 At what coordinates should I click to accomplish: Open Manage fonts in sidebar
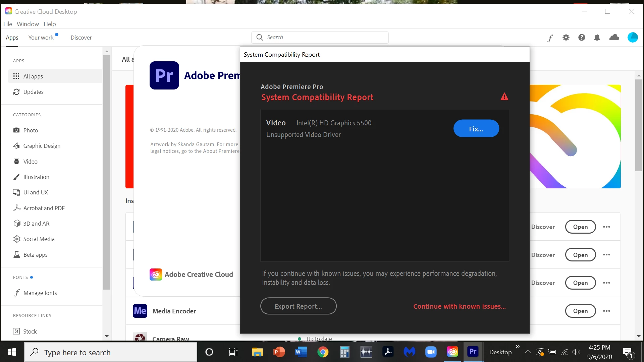point(40,293)
